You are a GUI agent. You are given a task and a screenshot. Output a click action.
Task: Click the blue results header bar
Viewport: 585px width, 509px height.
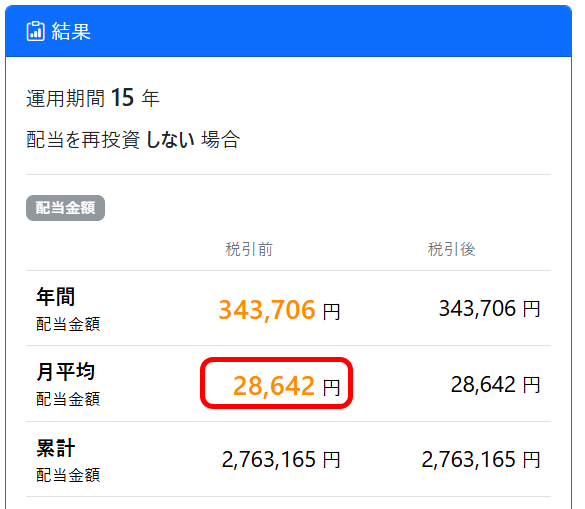point(288,31)
